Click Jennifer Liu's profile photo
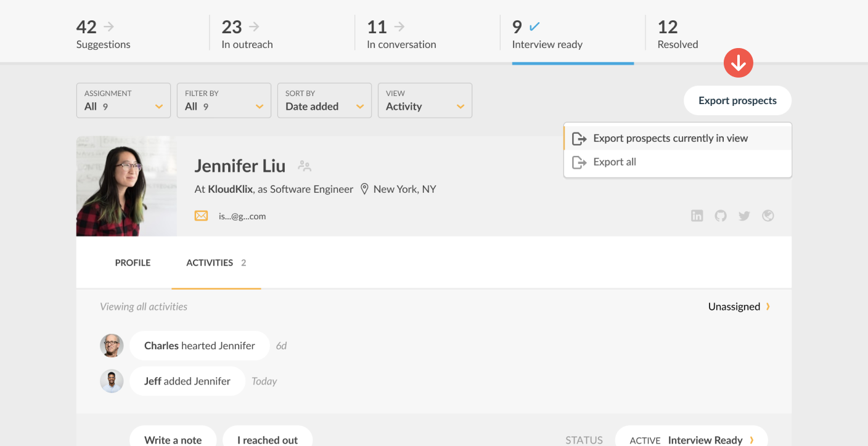The image size is (868, 446). tap(126, 186)
